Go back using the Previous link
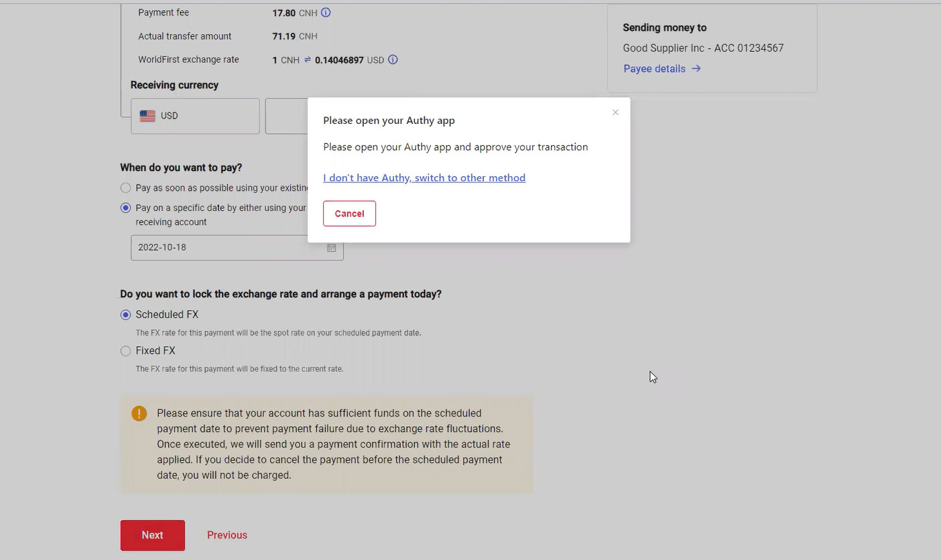The width and height of the screenshot is (941, 560). (x=227, y=535)
